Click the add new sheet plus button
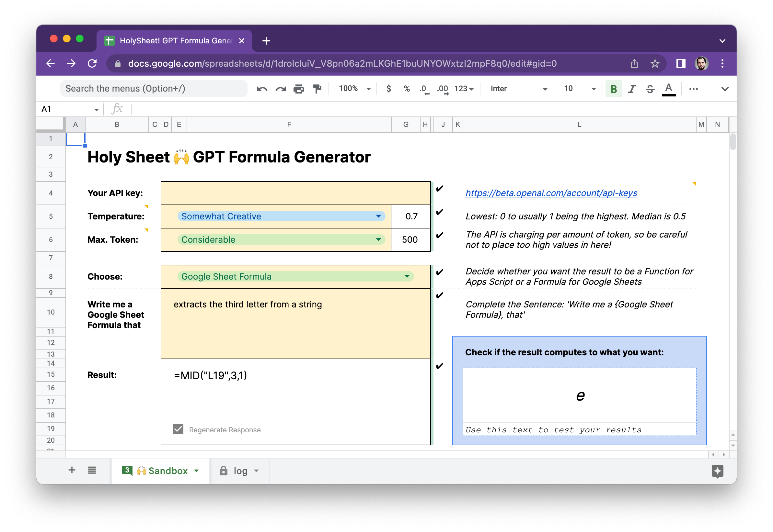The image size is (773, 532). click(x=72, y=470)
